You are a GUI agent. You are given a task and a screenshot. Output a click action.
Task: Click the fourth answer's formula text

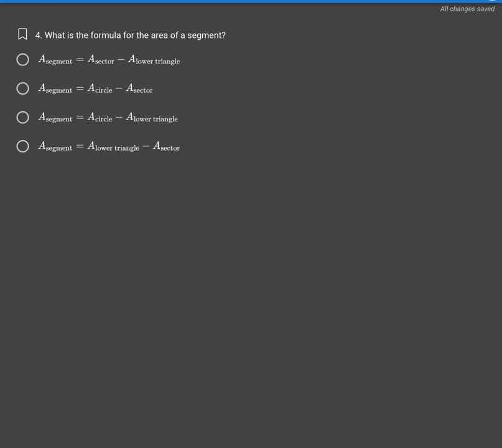click(109, 147)
